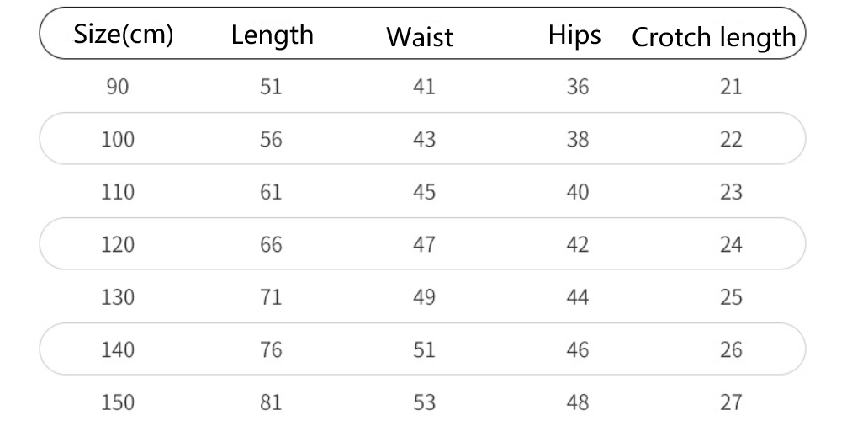This screenshot has height=421, width=868.
Task: Click the Size(cm) column header
Action: pyautogui.click(x=124, y=35)
